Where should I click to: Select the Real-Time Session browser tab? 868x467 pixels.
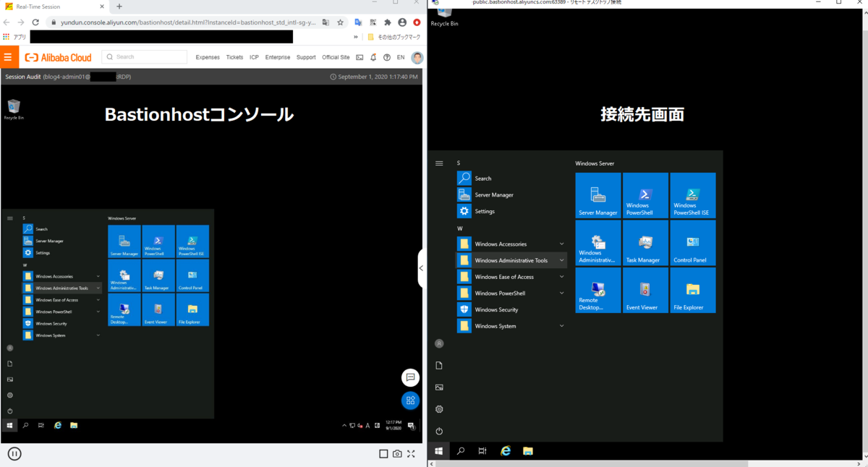54,7
